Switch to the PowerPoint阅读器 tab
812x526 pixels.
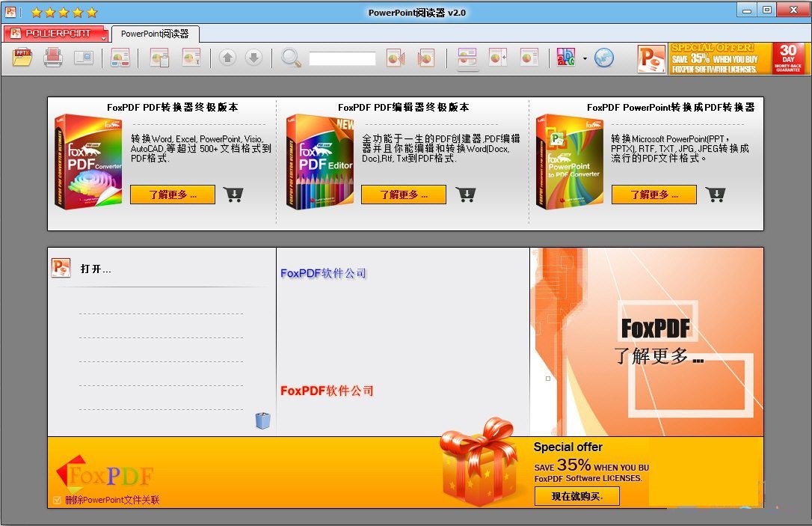pyautogui.click(x=155, y=34)
